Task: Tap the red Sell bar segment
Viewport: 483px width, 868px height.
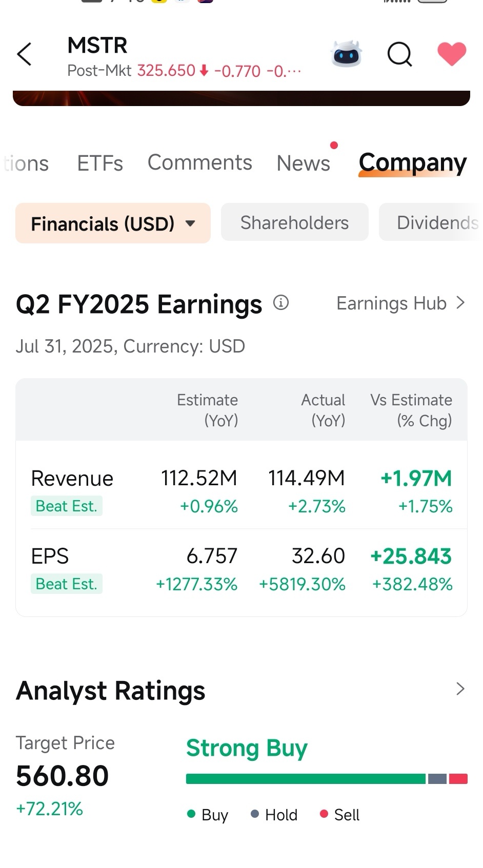Action: [458, 779]
